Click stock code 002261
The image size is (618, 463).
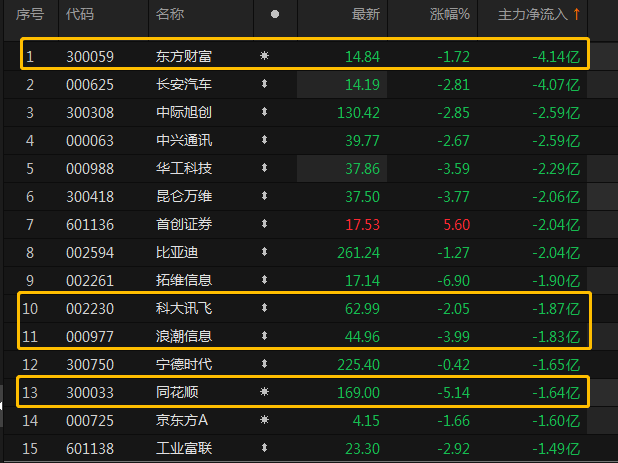(x=90, y=281)
